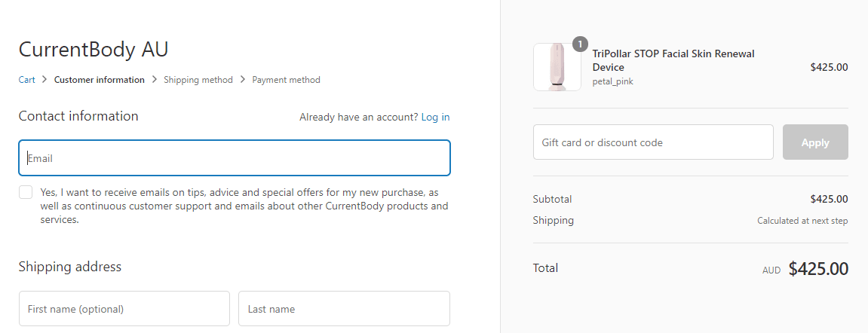Screen dimensions: 868x333
Task: Click the CurrentBody AU store title
Action: [x=94, y=50]
